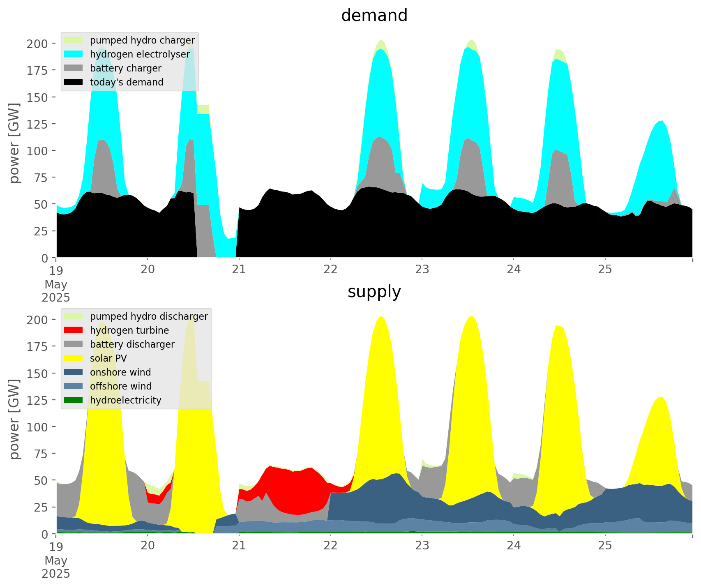Select 'pumped hydro charger' legend label
Viewport: 701px width, 588px height.
[142, 40]
